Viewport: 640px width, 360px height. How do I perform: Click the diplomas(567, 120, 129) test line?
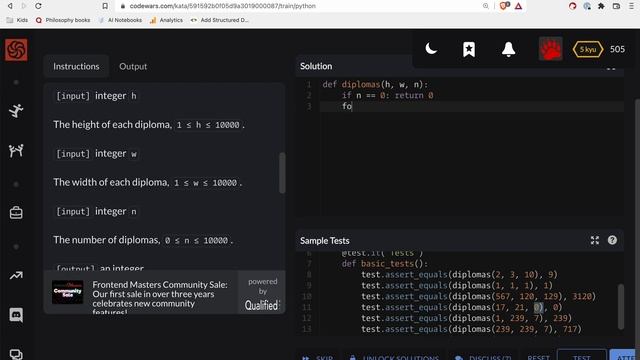click(478, 296)
